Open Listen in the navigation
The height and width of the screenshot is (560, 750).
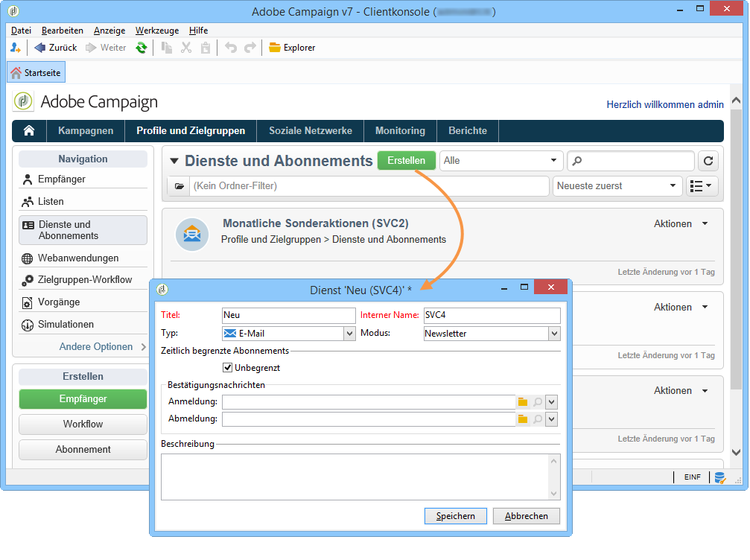point(83,201)
